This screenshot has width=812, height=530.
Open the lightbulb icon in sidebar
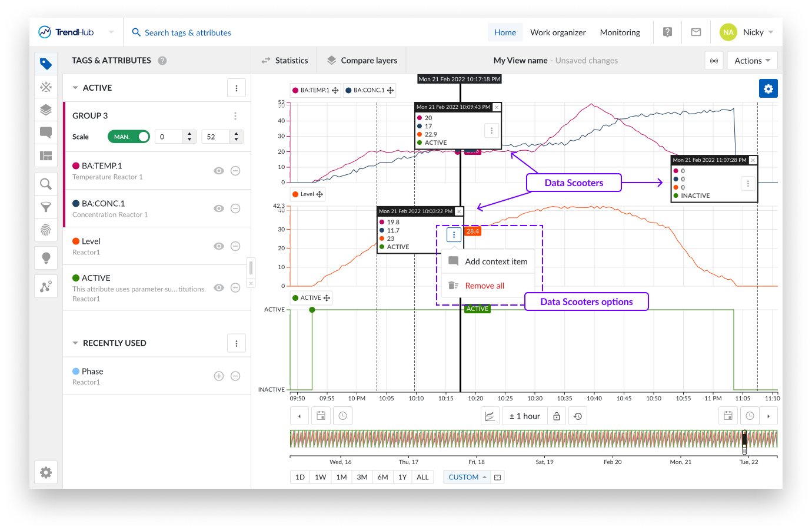click(46, 258)
